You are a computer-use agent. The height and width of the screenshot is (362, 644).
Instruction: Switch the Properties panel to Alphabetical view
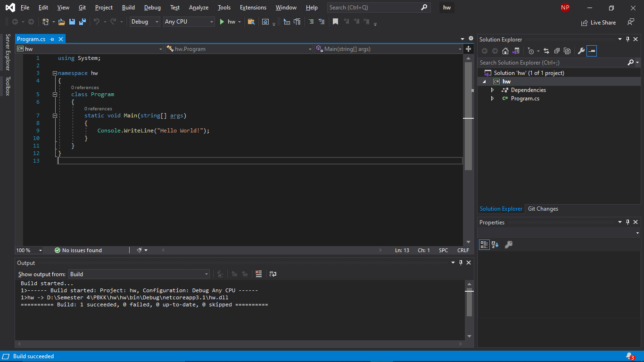(x=495, y=244)
